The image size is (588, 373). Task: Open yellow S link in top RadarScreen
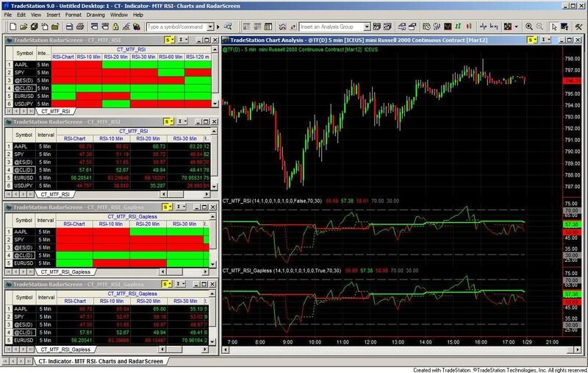[x=169, y=40]
